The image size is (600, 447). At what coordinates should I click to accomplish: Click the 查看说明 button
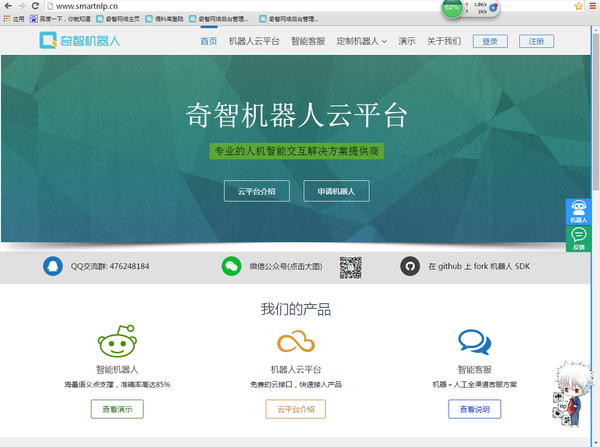pos(474,409)
